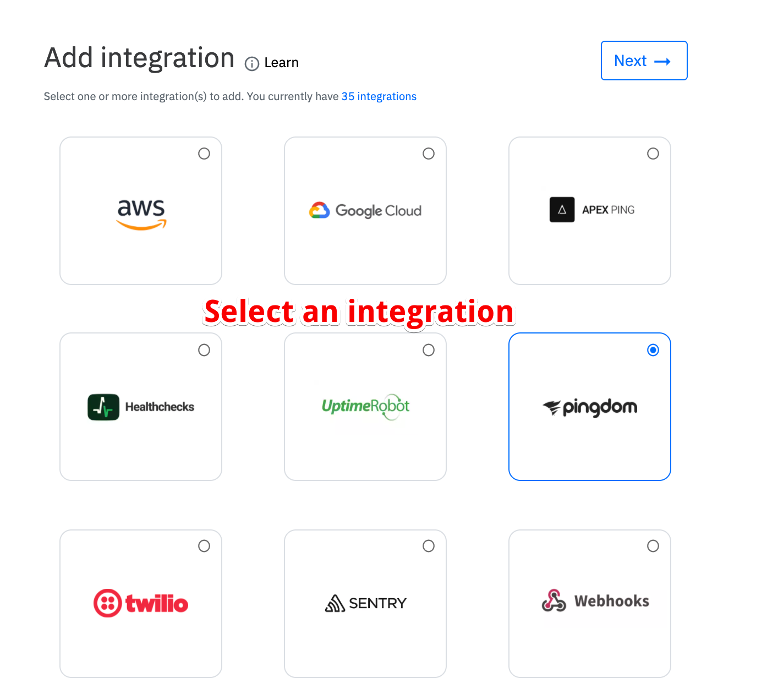Select the Apex Ping radio button
The width and height of the screenshot is (767, 700).
point(653,154)
